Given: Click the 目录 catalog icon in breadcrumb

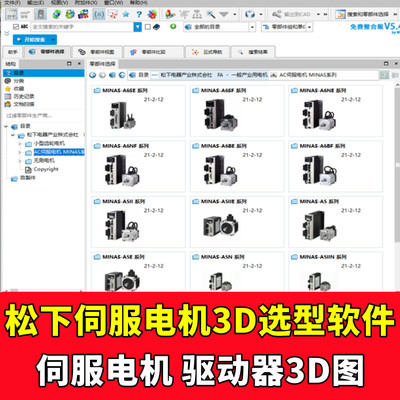Looking at the screenshot, I should pyautogui.click(x=132, y=75).
